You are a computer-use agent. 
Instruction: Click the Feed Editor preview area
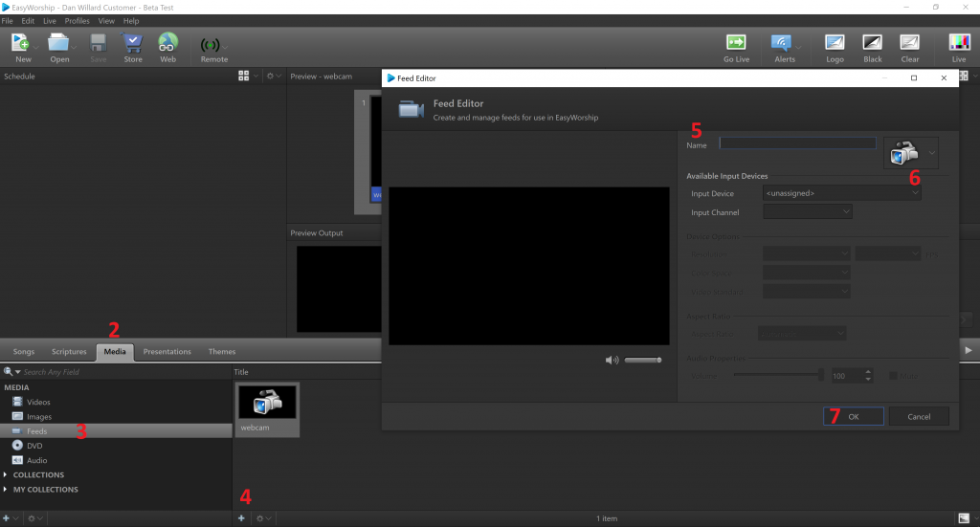pos(528,266)
